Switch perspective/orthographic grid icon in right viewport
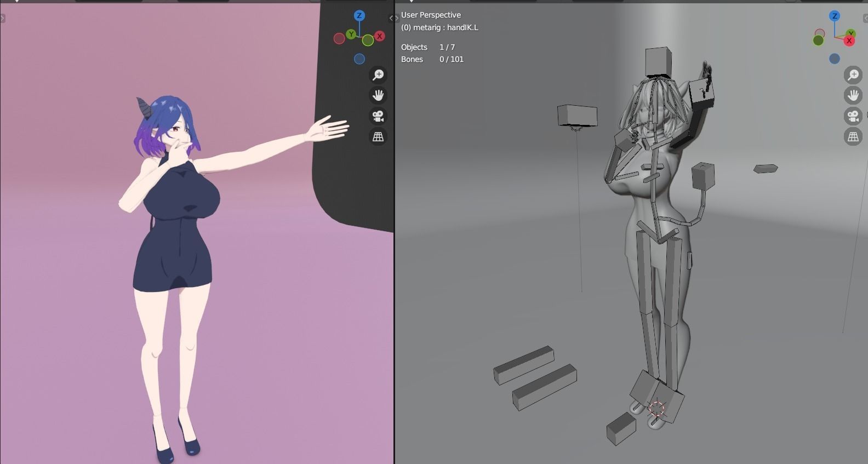Screen dimensions: 868x464 pos(853,136)
